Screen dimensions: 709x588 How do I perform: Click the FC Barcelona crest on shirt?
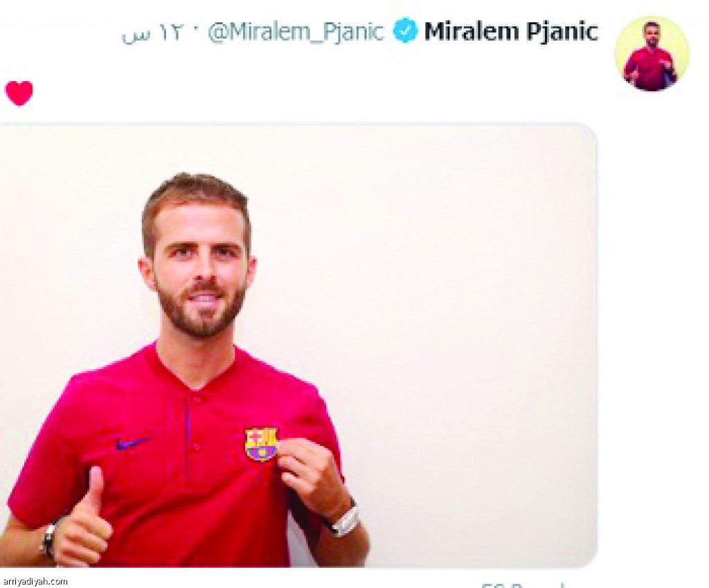(261, 444)
